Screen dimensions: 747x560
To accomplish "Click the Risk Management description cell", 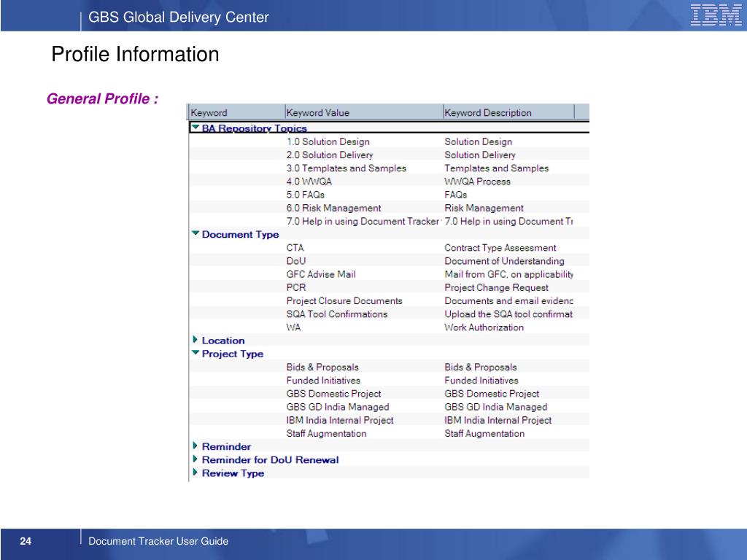I will point(484,208).
